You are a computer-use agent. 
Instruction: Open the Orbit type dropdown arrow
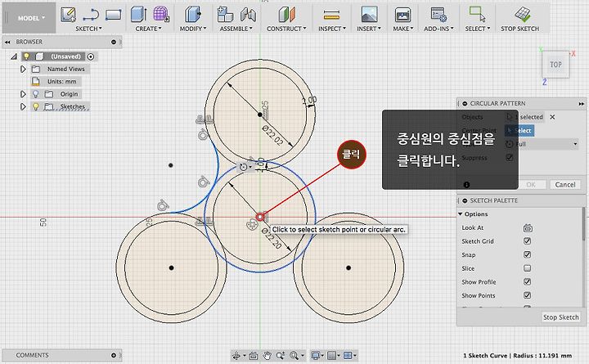[244, 355]
